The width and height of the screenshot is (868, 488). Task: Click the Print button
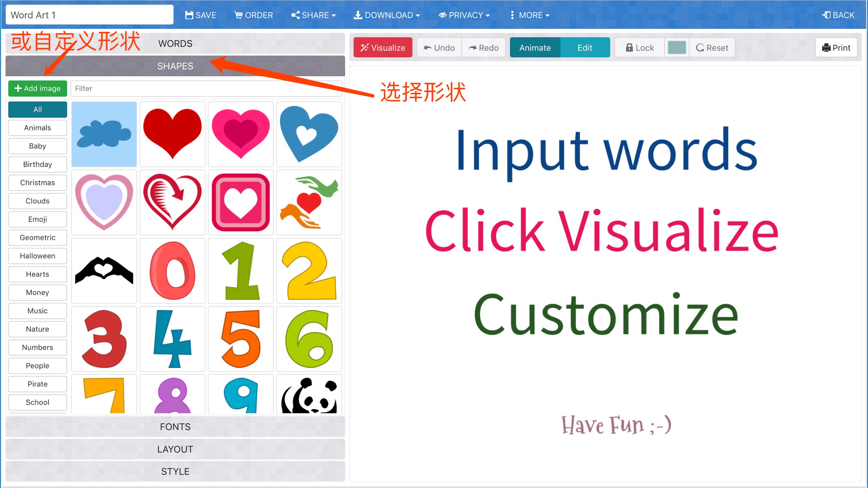(836, 48)
